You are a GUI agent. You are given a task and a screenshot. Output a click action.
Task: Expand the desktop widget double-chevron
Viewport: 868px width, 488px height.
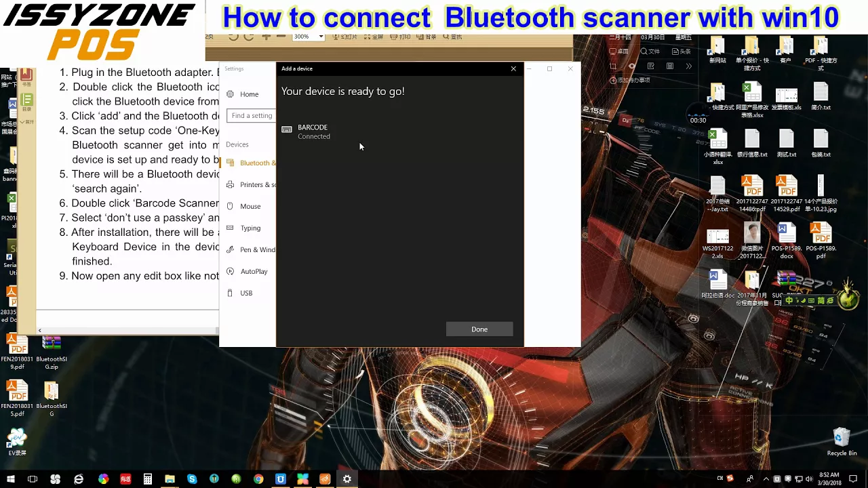[688, 66]
